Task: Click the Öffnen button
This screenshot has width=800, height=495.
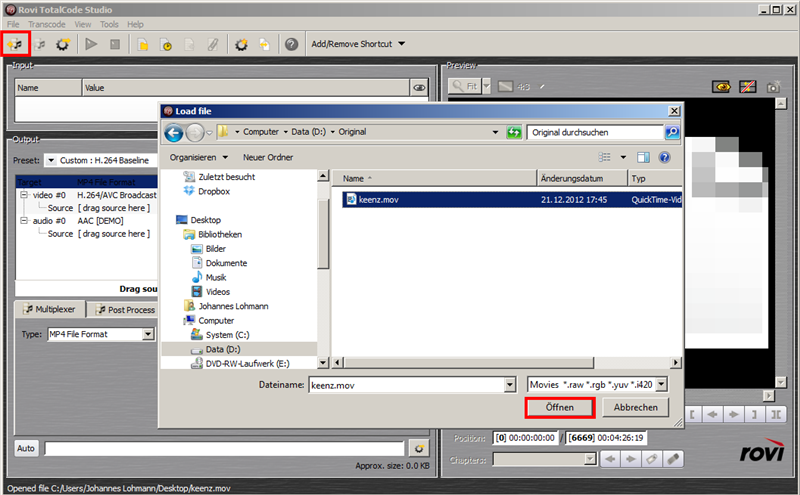Action: [x=560, y=407]
